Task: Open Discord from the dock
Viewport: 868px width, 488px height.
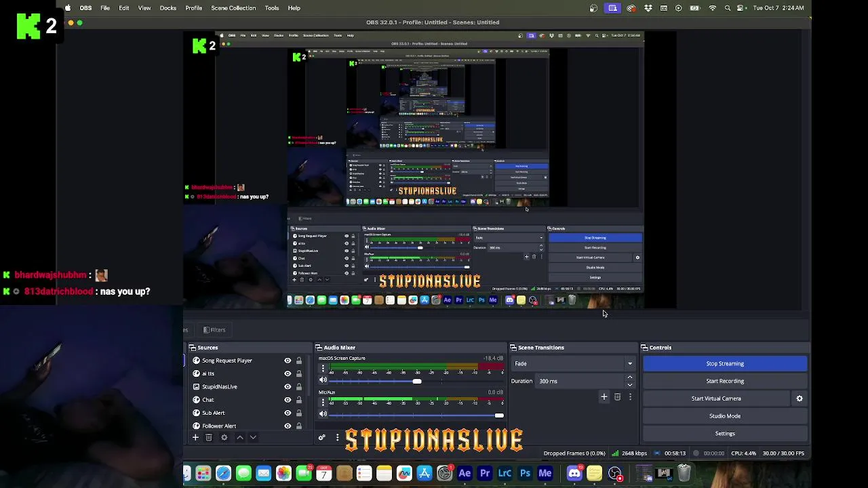Action: [574, 473]
